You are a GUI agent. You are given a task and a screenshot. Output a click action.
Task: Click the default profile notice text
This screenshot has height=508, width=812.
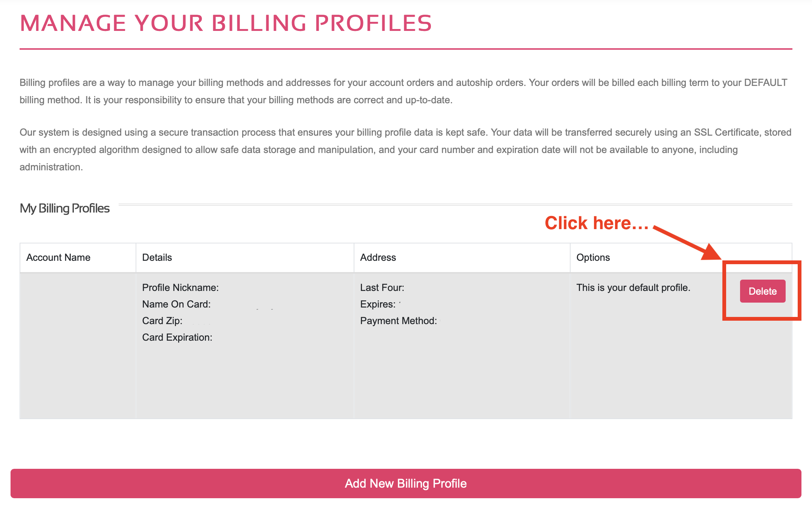633,287
